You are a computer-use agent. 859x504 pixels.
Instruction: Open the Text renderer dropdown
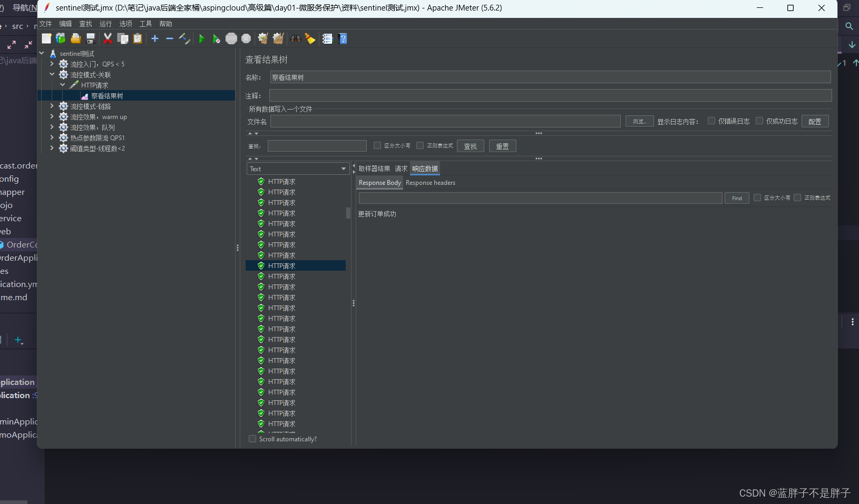pyautogui.click(x=298, y=169)
